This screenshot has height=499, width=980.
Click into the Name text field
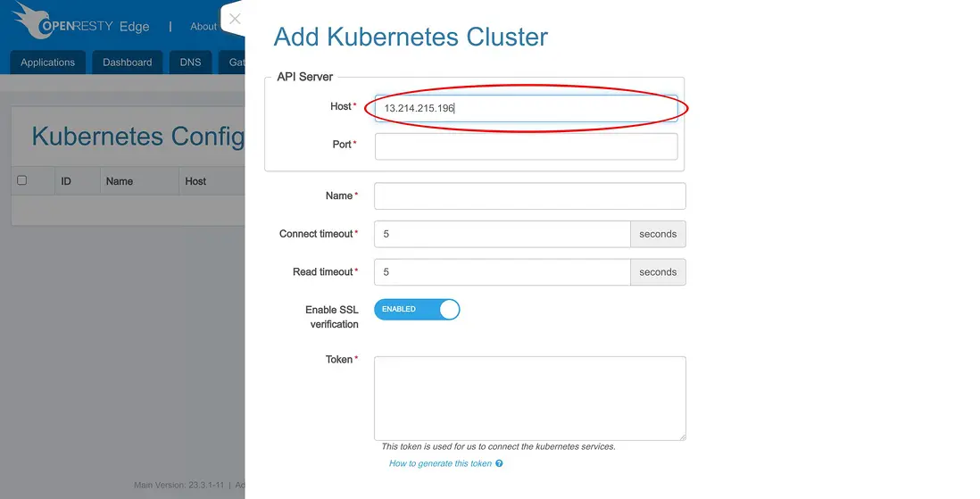[529, 196]
